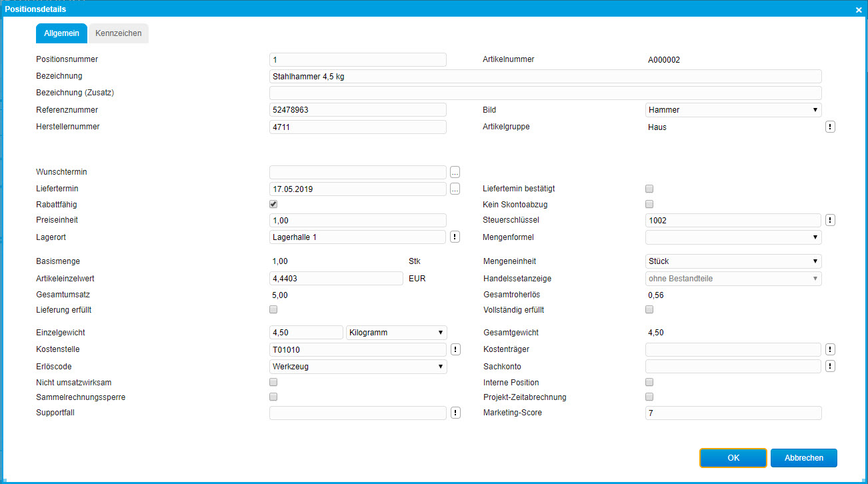Enable the Liefertermin bestätigt checkbox
The width and height of the screenshot is (868, 484).
click(x=649, y=189)
